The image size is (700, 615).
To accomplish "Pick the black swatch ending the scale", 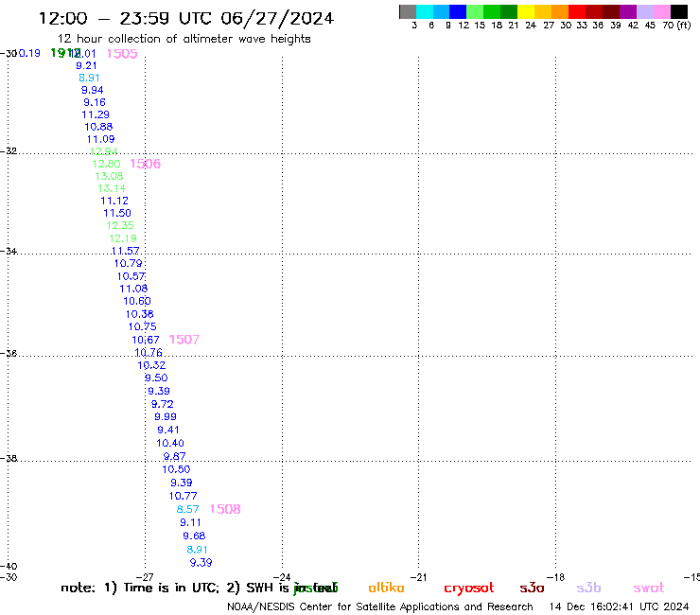I will pos(679,11).
